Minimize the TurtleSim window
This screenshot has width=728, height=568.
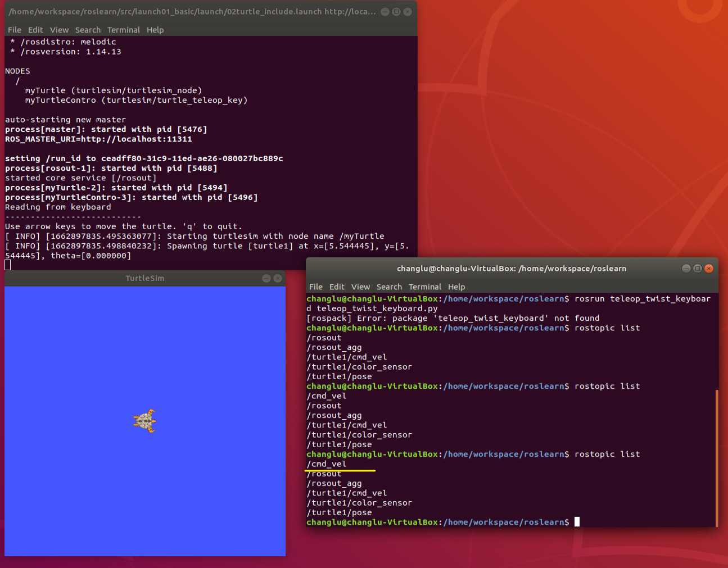(266, 278)
